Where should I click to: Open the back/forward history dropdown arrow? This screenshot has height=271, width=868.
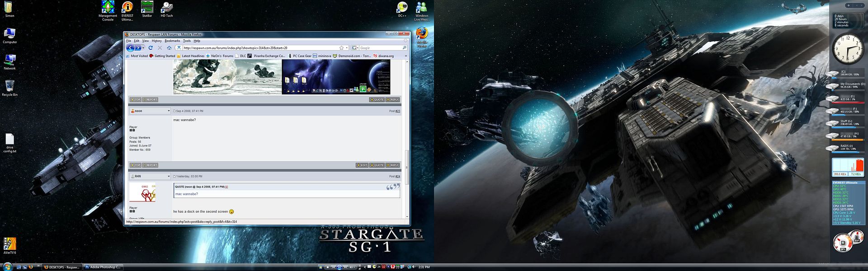[143, 48]
